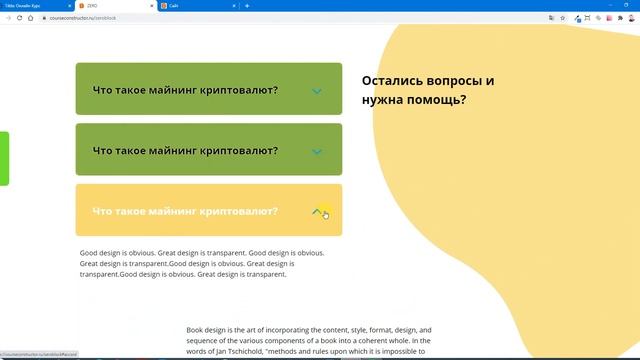Bookmark this page with the star icon
640x360 pixels.
(562, 18)
